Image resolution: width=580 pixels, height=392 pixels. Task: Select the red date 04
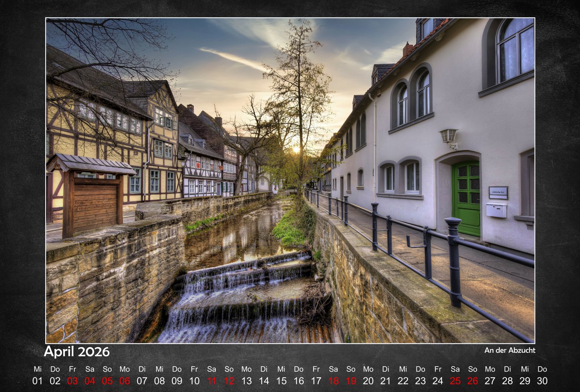coord(90,381)
